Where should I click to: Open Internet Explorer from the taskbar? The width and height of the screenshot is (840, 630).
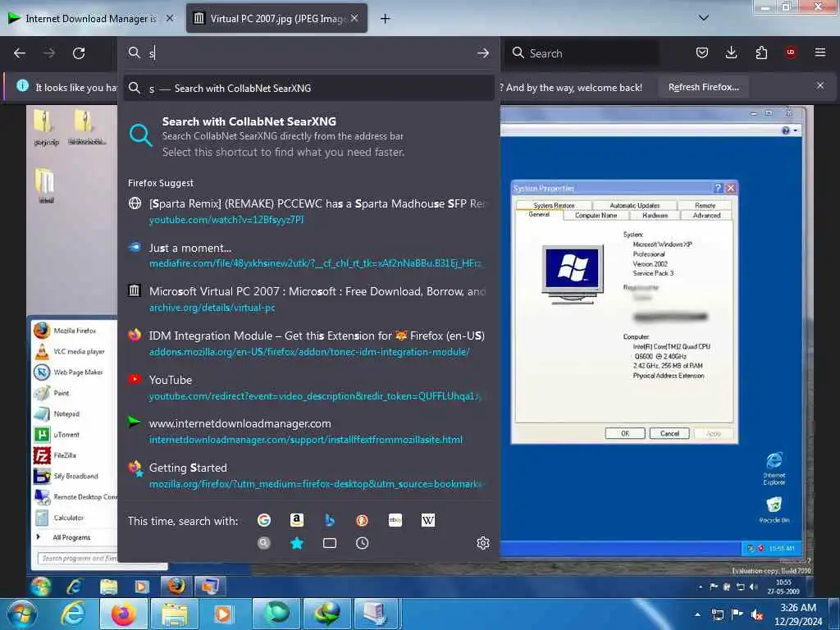73,614
